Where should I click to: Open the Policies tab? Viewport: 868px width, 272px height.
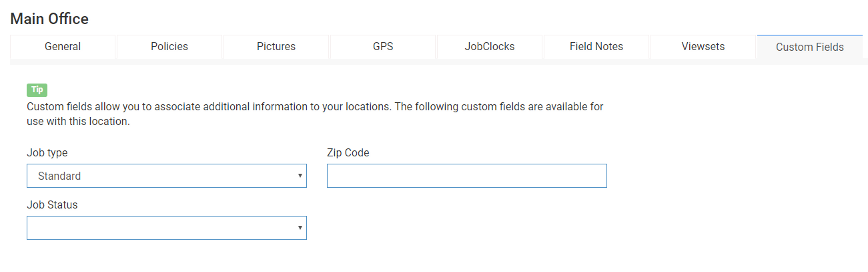169,47
